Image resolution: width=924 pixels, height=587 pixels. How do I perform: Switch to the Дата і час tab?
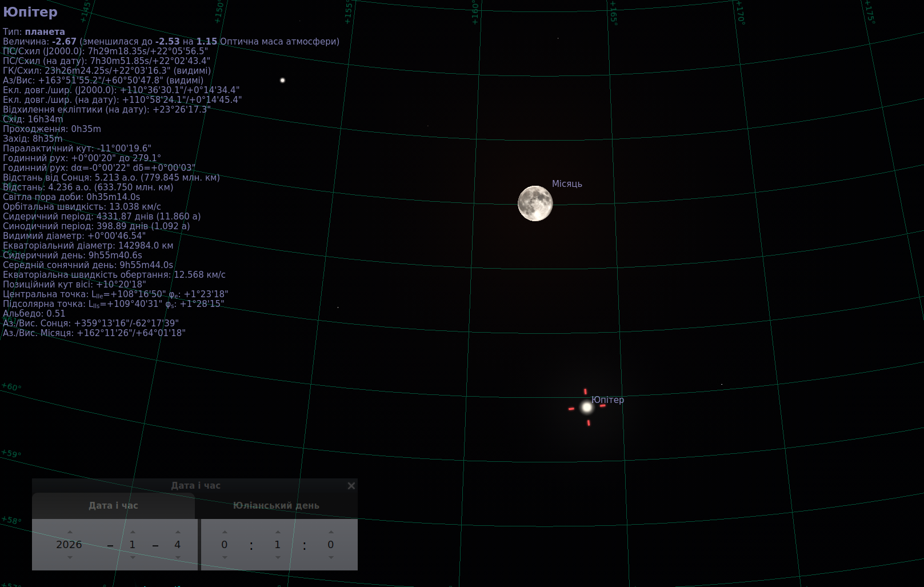tap(113, 506)
